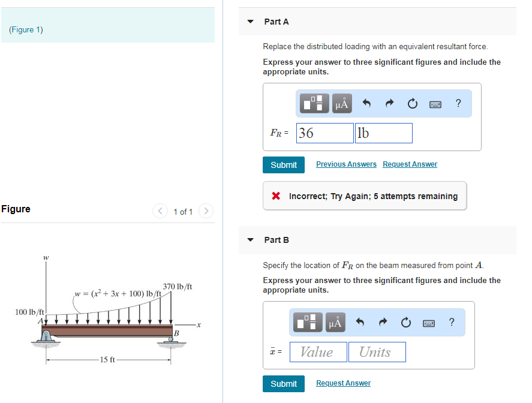Collapse the Part B section

pyautogui.click(x=250, y=239)
